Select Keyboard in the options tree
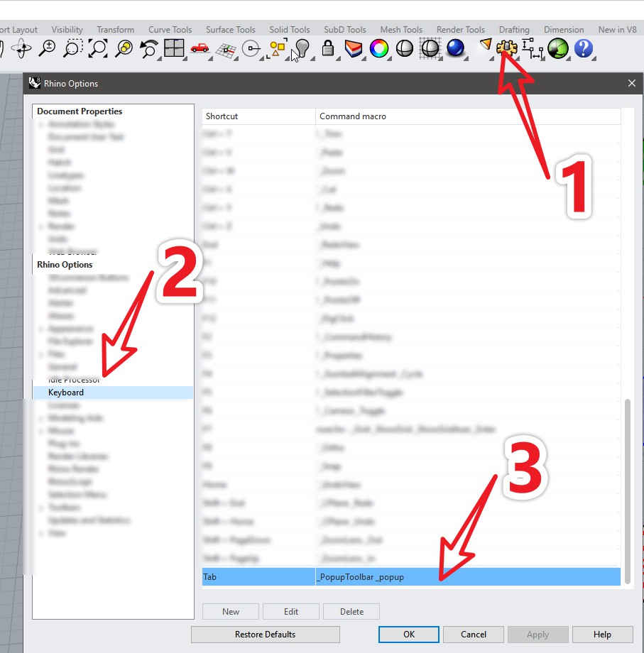 pyautogui.click(x=113, y=393)
